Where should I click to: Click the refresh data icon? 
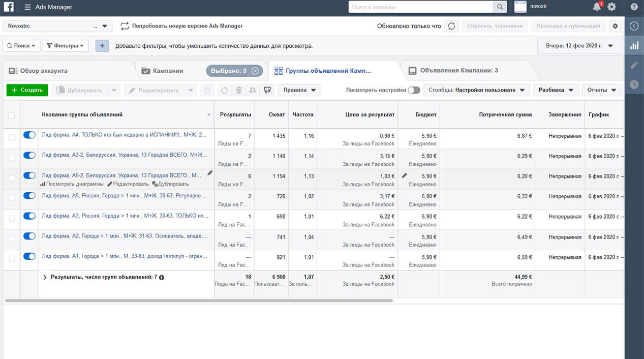click(451, 26)
